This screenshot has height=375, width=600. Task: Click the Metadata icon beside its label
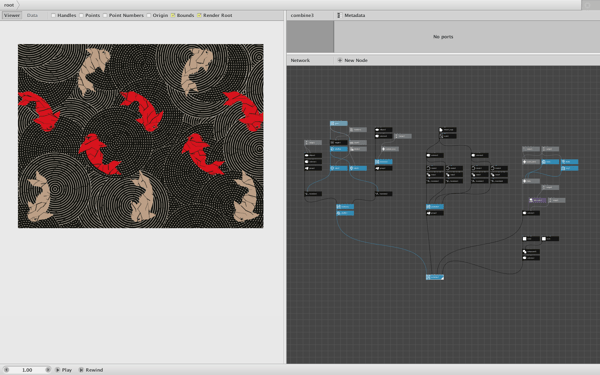[339, 15]
